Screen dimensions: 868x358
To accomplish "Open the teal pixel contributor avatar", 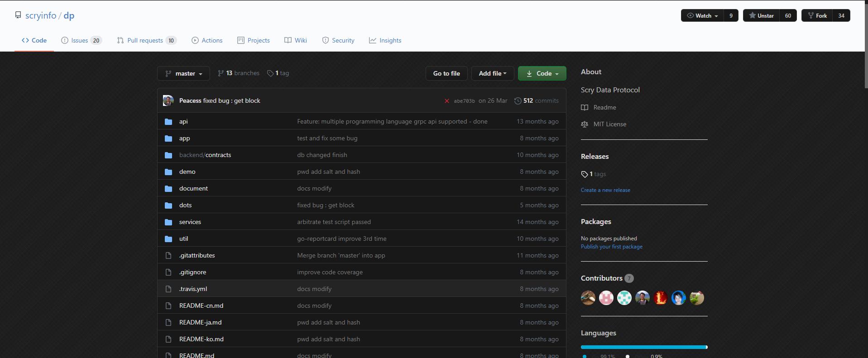I will [624, 298].
